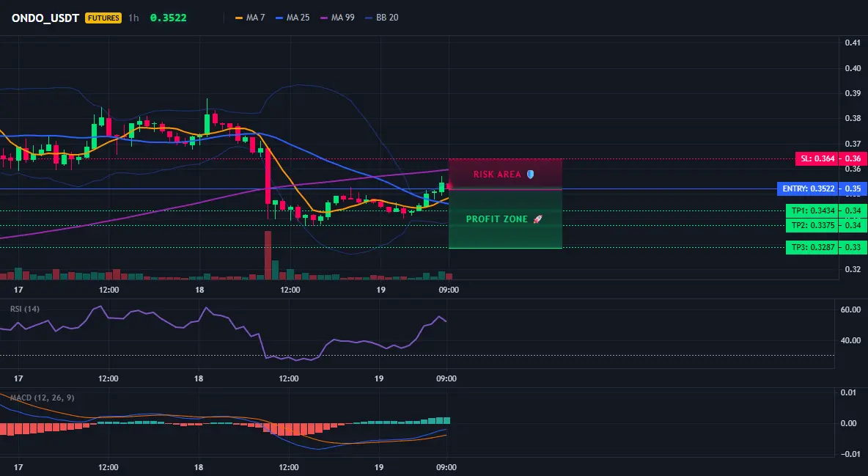The width and height of the screenshot is (868, 476).
Task: Click 09:00 on the MACD panel time axis
Action: click(446, 467)
